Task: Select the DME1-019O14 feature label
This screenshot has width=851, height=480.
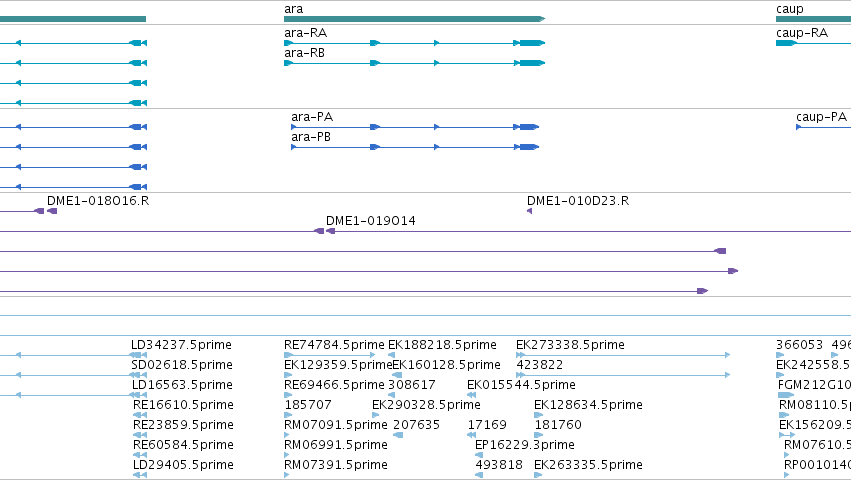Action: pyautogui.click(x=371, y=221)
